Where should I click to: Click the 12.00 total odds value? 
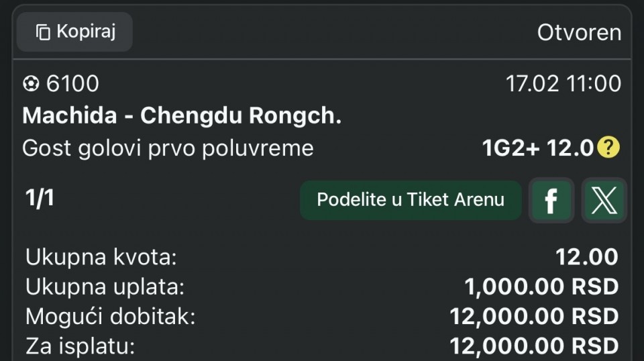[x=586, y=257]
